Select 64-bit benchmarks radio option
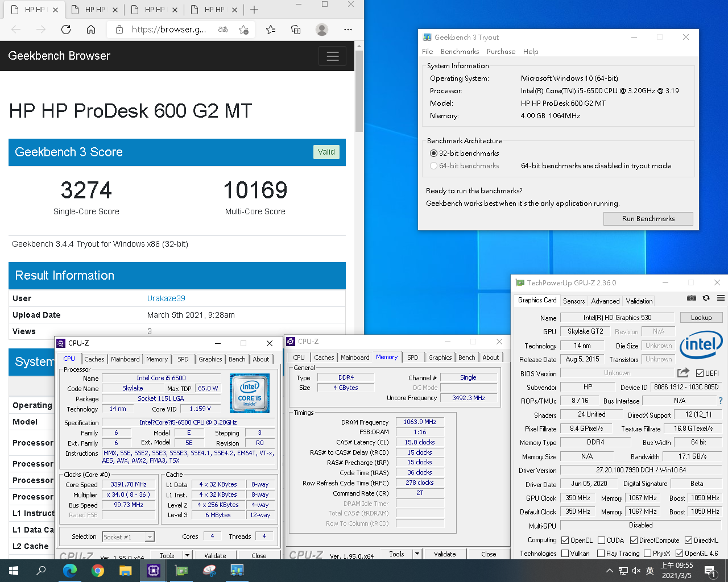The image size is (728, 582). pos(434,166)
